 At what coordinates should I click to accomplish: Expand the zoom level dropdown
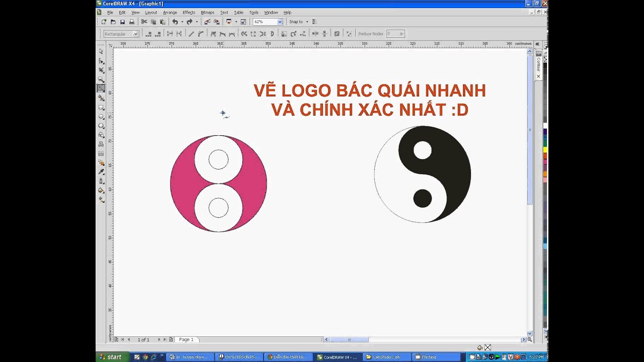click(280, 22)
